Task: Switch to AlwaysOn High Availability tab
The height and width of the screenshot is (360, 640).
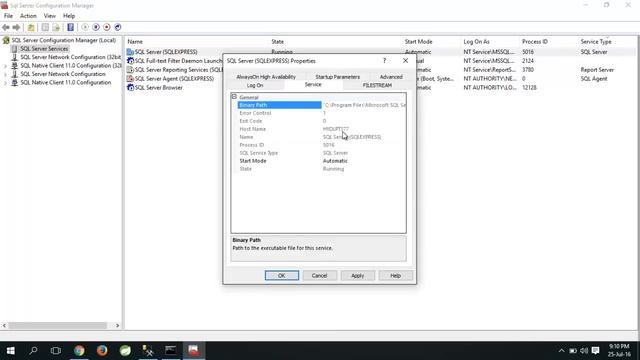Action: 266,77
